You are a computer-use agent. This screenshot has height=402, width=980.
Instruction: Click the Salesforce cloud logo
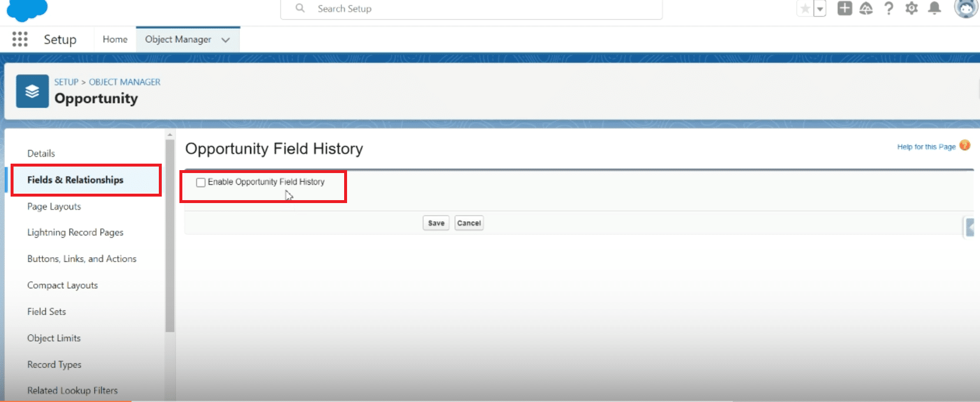(x=27, y=10)
